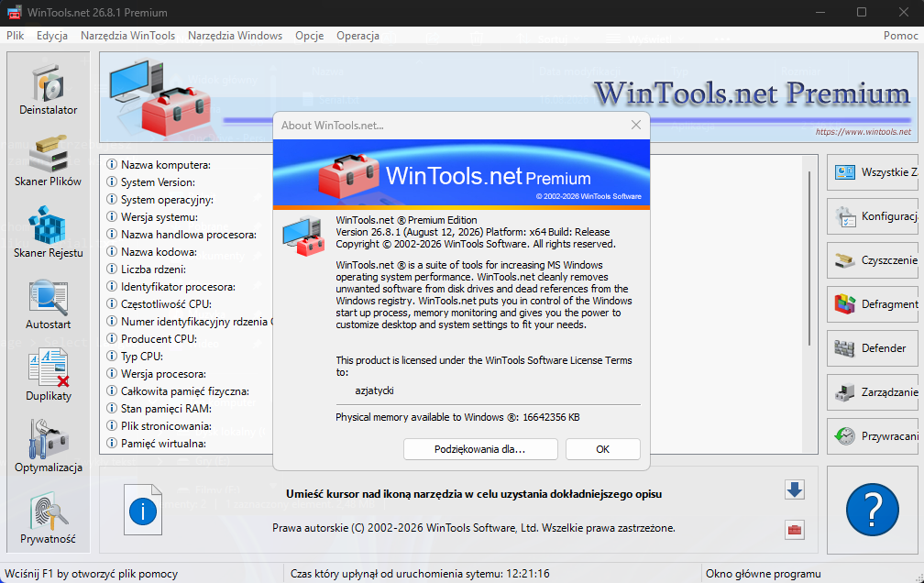Screen dimensions: 924x583
Task: Click the Wszystkie Z... button
Action: [x=873, y=172]
